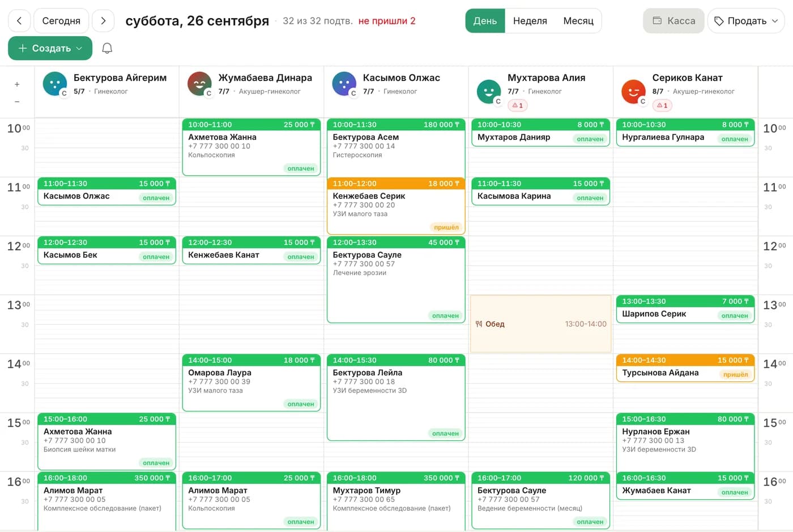Open the Касса button
The image size is (793, 532).
[x=673, y=21]
